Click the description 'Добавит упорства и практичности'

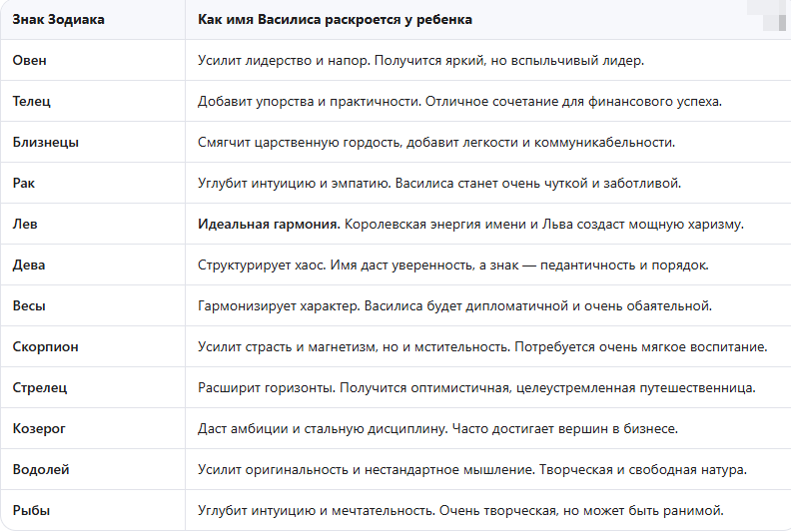click(x=459, y=102)
